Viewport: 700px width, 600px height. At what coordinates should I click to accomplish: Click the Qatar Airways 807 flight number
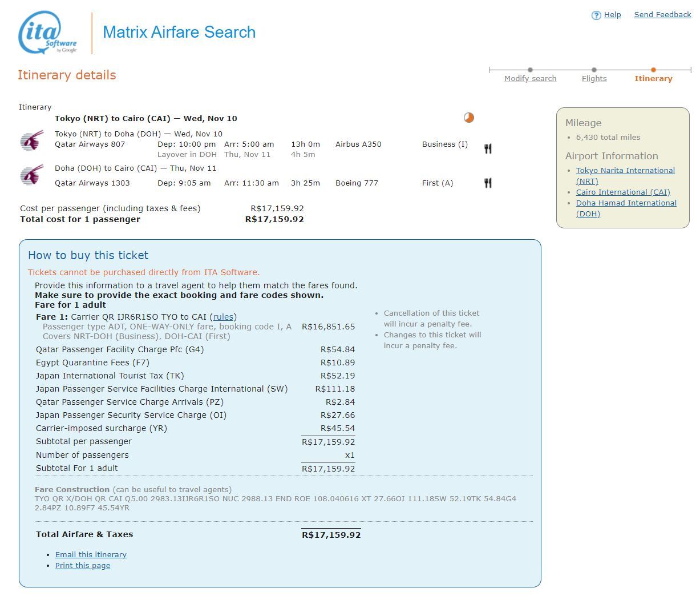(90, 144)
